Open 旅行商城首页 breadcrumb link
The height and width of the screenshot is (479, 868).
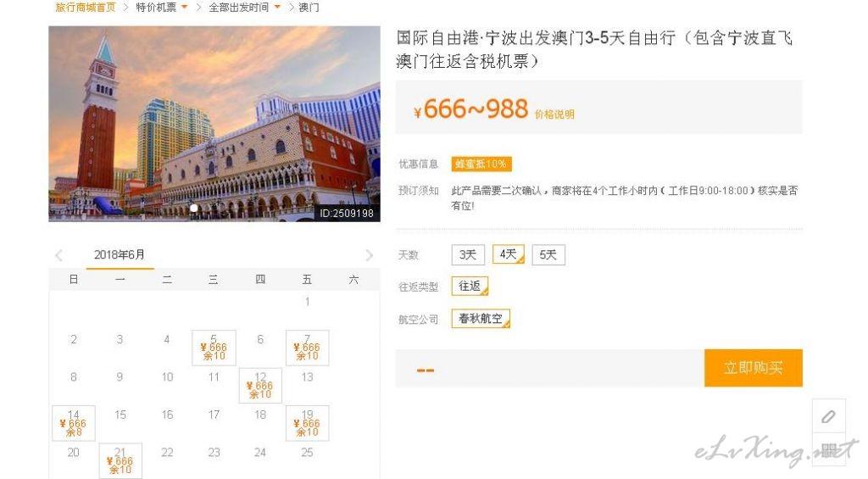click(86, 7)
